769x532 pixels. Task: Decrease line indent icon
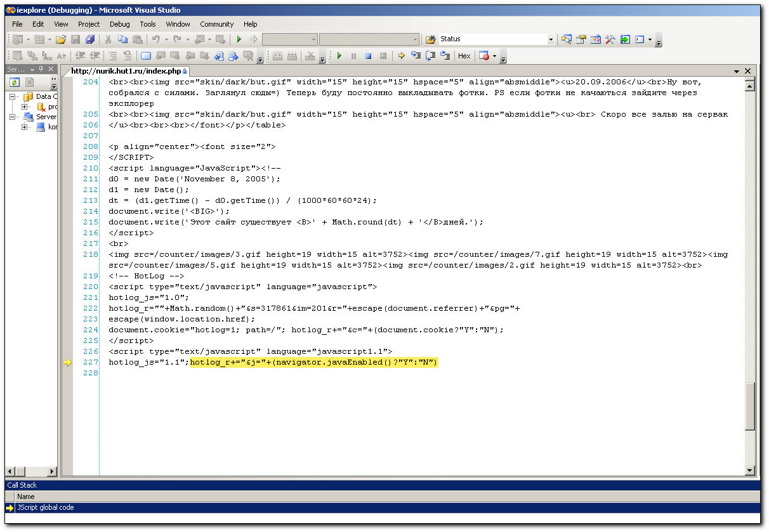tap(80, 56)
